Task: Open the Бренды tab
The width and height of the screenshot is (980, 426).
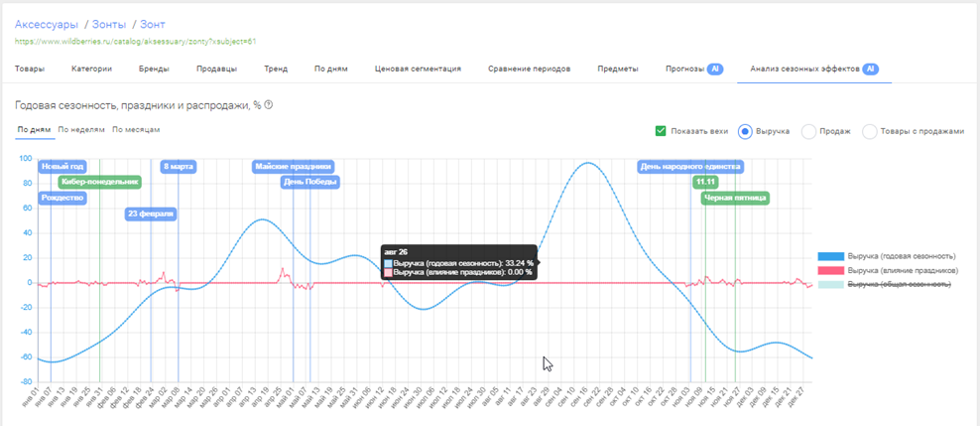Action: [x=154, y=69]
